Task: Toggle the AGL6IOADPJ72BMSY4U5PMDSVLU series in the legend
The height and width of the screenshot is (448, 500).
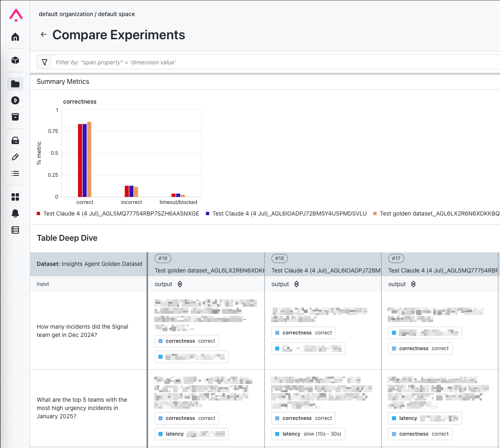Action: tap(289, 213)
